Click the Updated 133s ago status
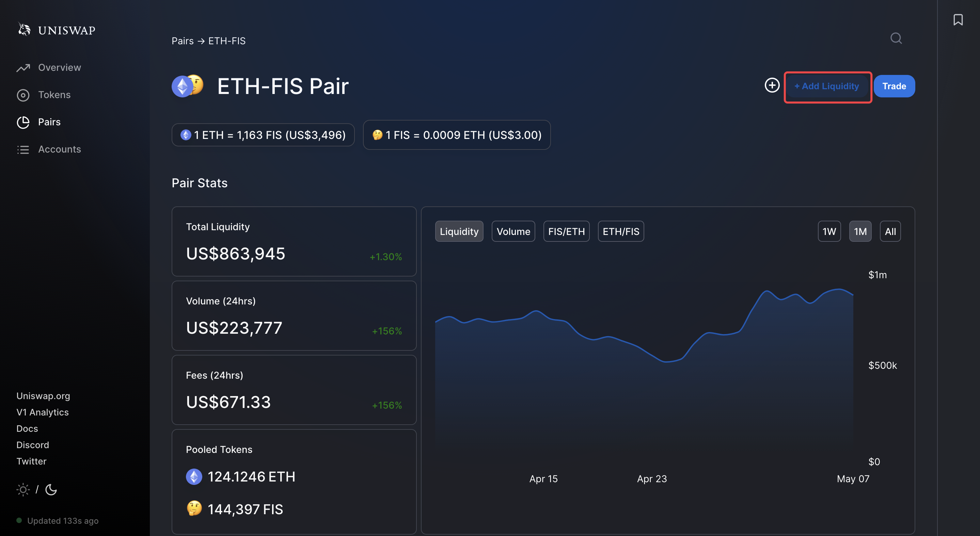Viewport: 980px width, 536px height. 63,521
